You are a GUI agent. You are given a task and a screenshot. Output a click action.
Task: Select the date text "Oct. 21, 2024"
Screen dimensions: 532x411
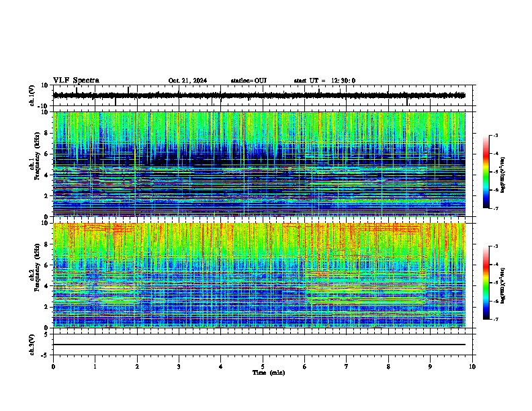[x=187, y=81]
